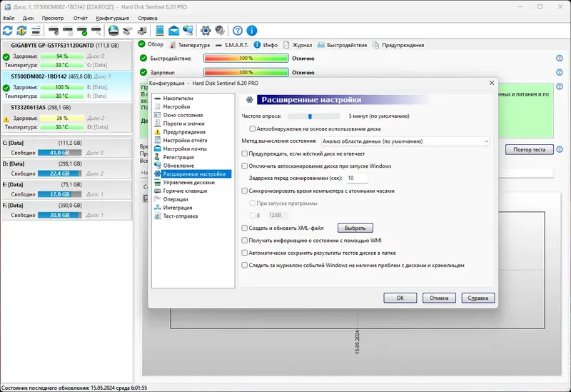Screen dimensions: 571x392
Task: Click the blue info toolbar icon
Action: pyautogui.click(x=252, y=31)
